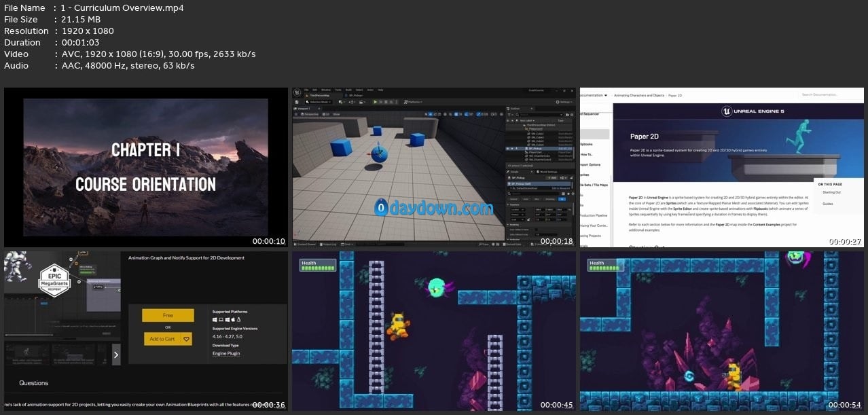Click the Linux penguin platform icon
The height and width of the screenshot is (415, 868).
[239, 319]
